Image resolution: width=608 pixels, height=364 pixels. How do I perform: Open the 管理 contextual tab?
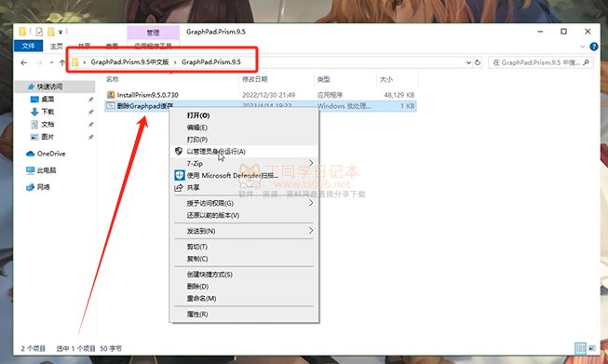pos(153,33)
